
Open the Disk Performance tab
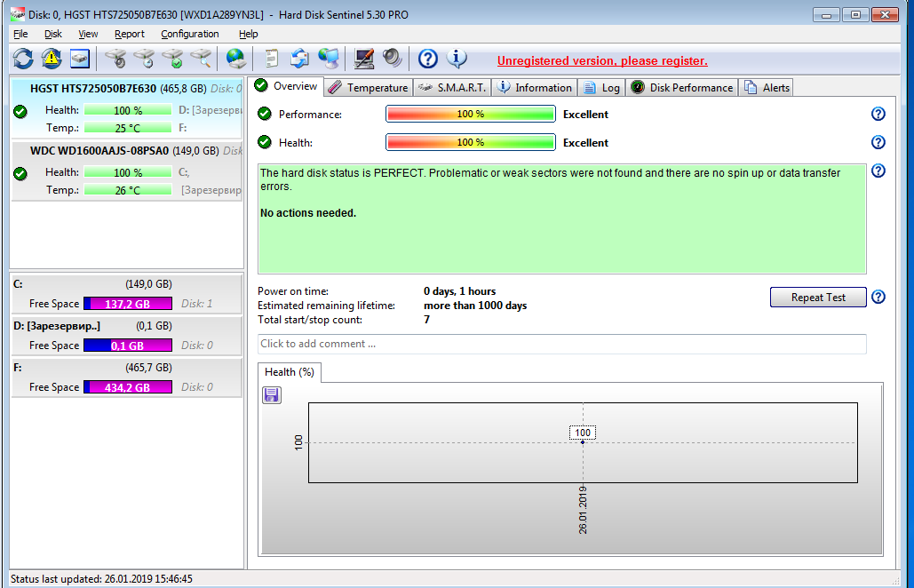682,87
